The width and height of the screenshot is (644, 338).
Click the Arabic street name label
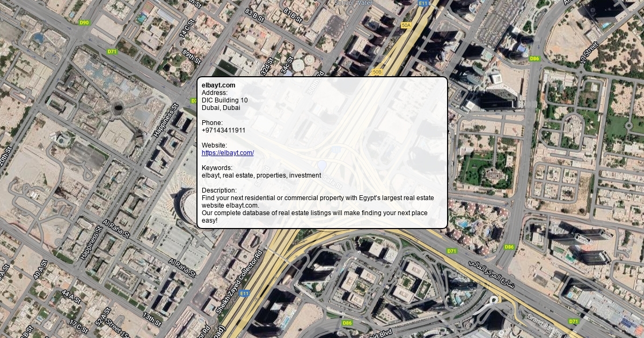(x=491, y=273)
